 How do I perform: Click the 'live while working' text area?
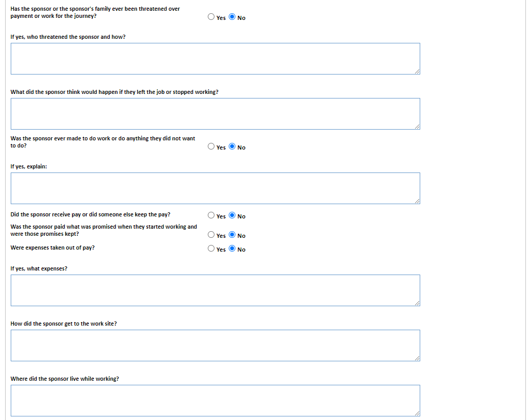pos(215,401)
